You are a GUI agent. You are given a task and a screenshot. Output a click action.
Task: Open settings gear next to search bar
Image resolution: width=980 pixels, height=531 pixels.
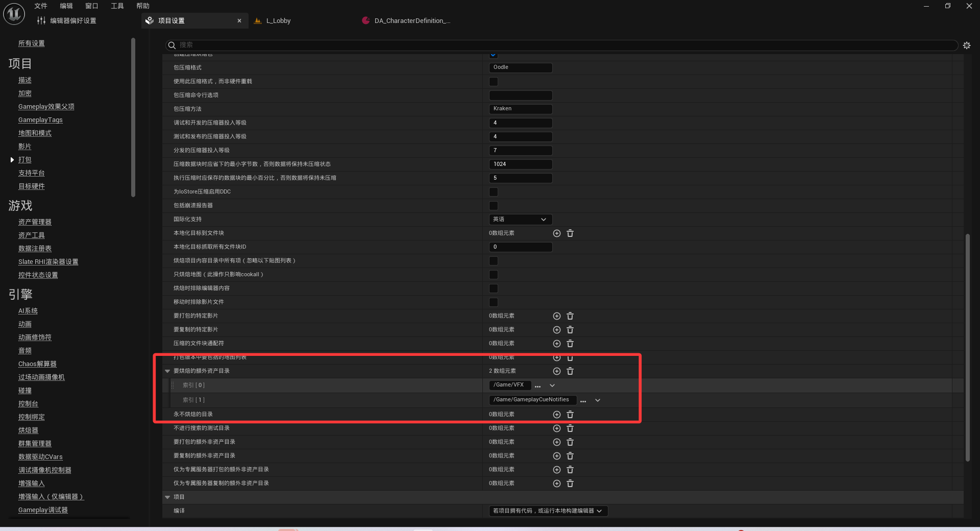coord(966,45)
